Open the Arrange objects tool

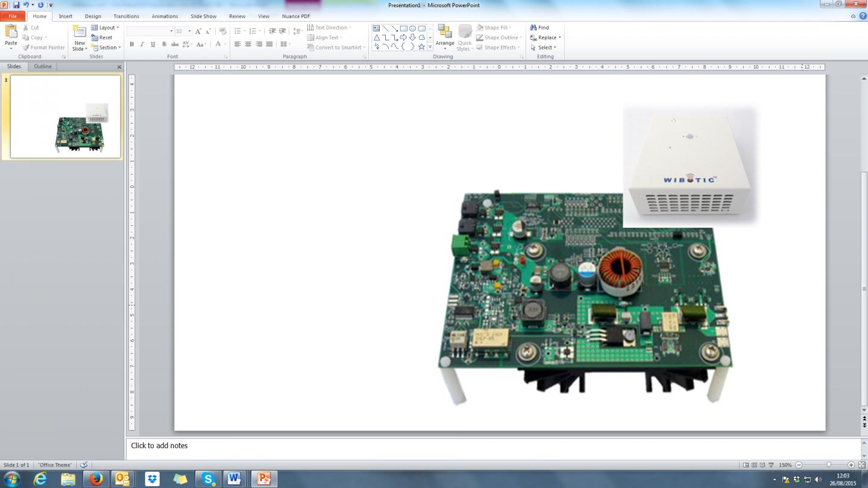[x=445, y=37]
